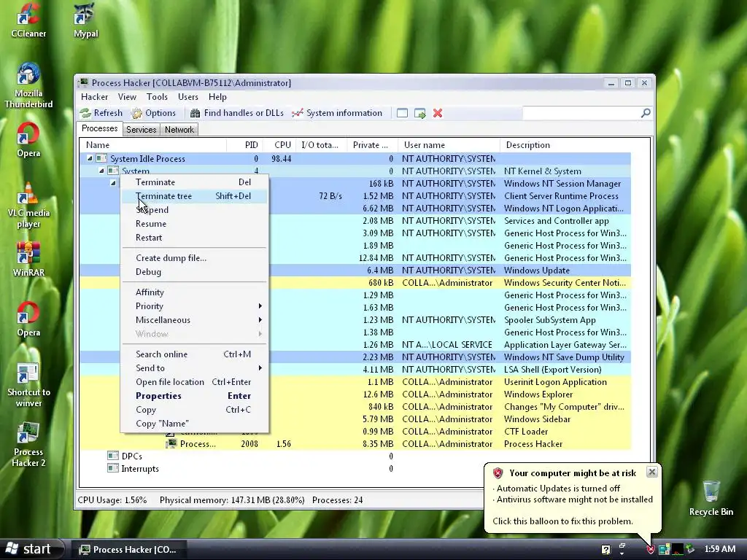Click the find window and thread icon
Screen dimensions: 747x560
click(x=419, y=113)
